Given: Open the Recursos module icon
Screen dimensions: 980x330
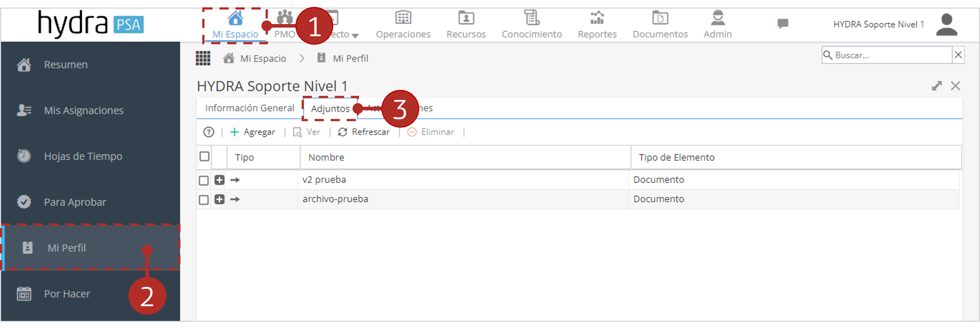Looking at the screenshot, I should (466, 18).
